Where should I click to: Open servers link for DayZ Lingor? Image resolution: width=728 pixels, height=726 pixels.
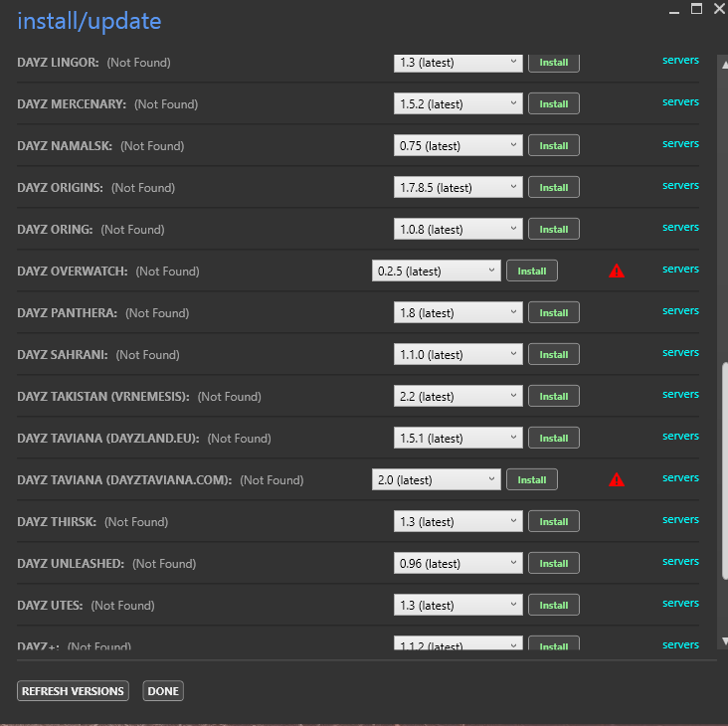tap(680, 60)
